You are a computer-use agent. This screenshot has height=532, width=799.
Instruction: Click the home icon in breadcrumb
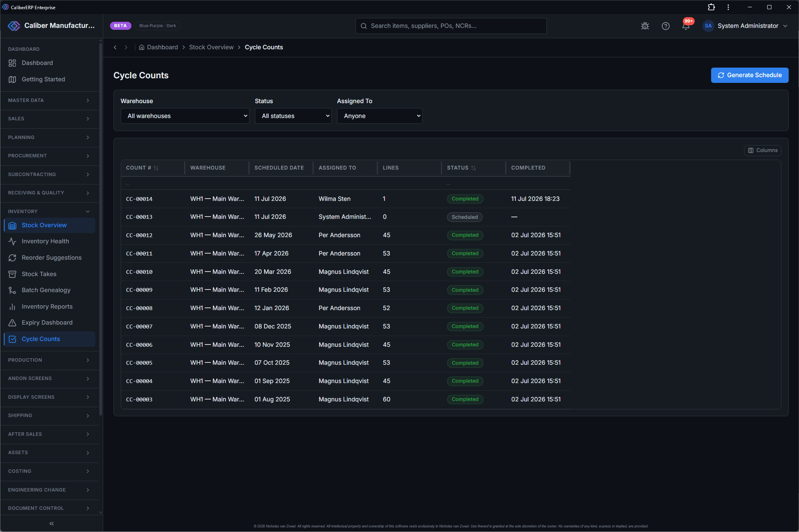tap(142, 47)
